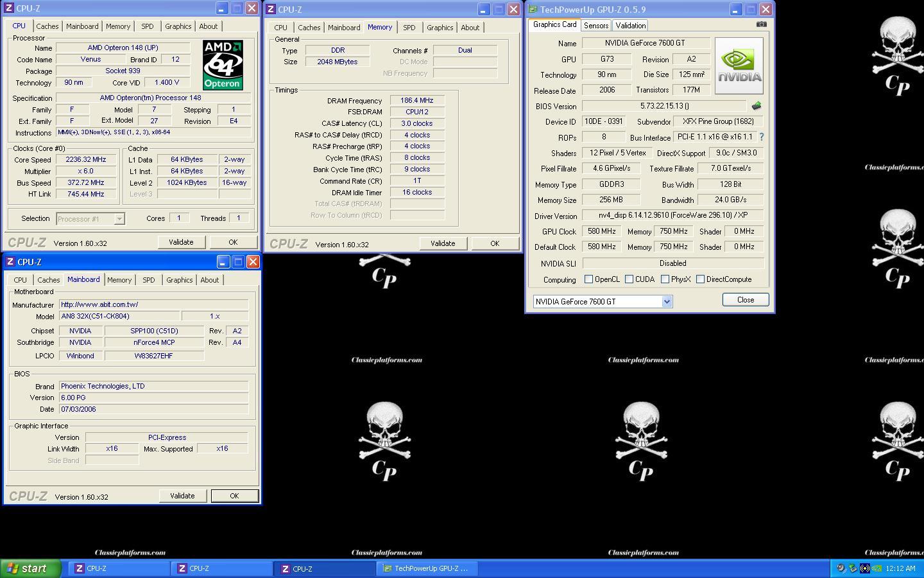
Task: Click the NVIDIA logo in GPU-Z
Action: (739, 66)
